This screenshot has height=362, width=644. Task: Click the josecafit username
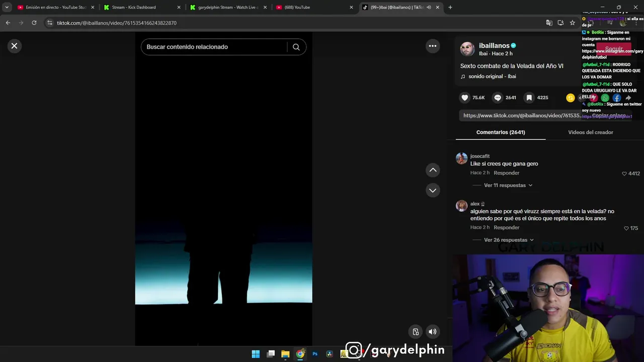[480, 156]
